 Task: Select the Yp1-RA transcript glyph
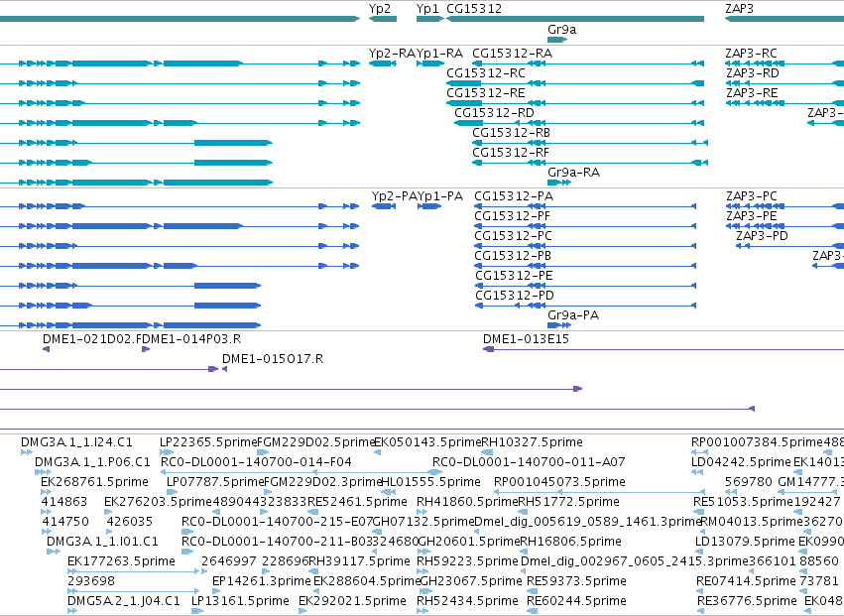[x=430, y=63]
